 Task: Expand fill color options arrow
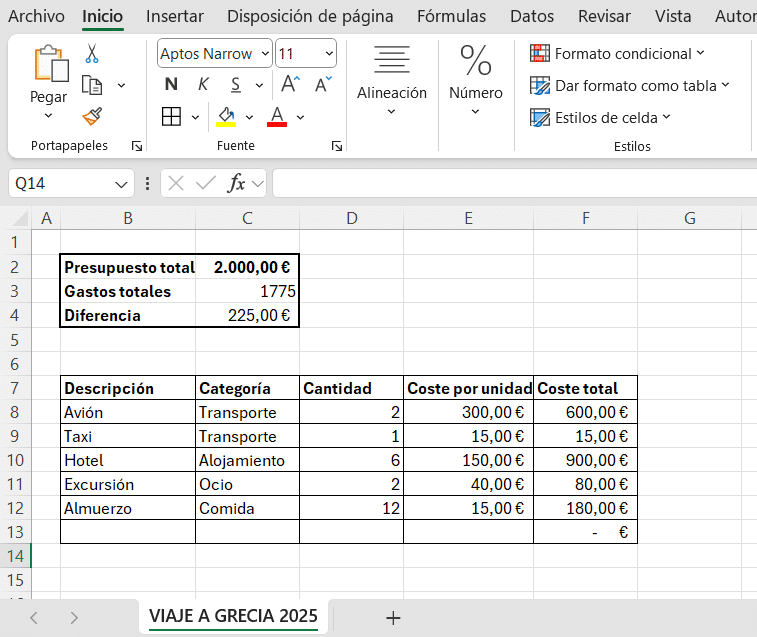tap(249, 117)
